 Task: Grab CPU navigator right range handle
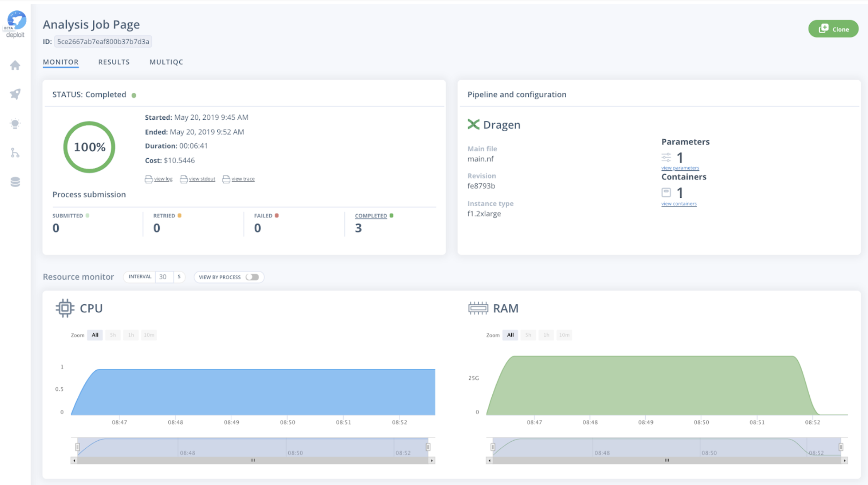click(x=428, y=447)
